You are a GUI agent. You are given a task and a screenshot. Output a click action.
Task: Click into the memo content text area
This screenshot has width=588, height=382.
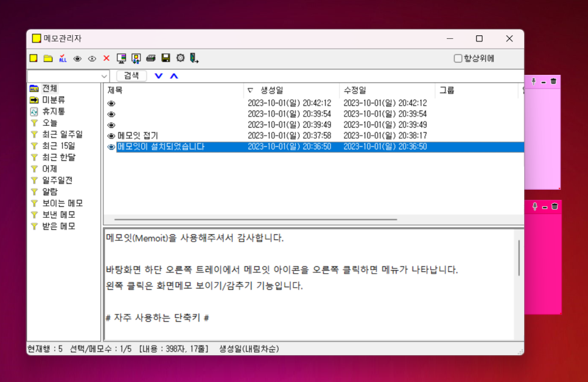coord(309,285)
